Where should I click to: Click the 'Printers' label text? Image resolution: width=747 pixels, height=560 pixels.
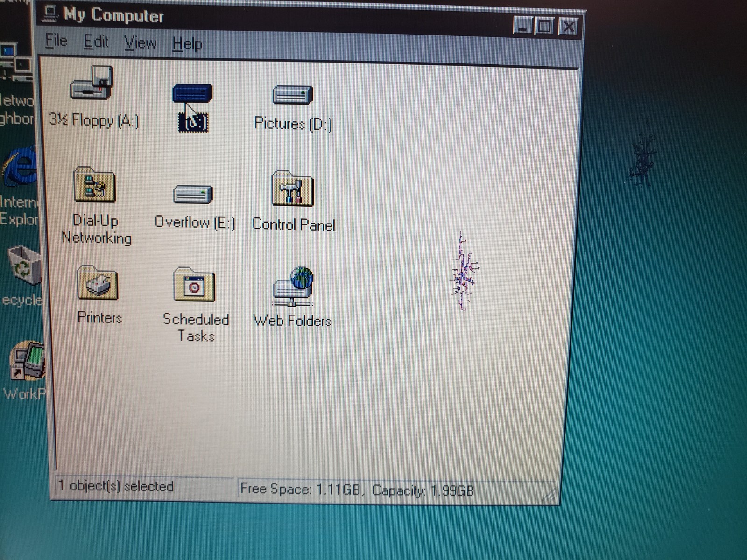[x=99, y=317]
